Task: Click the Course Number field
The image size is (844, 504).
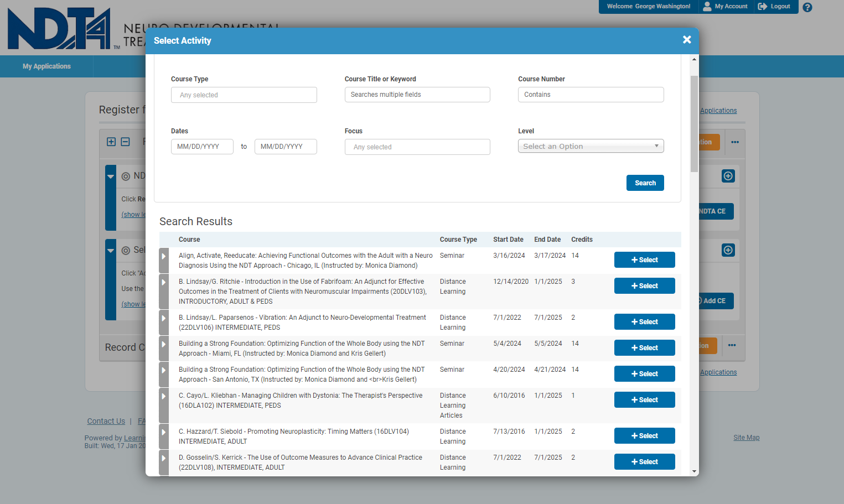Action: (591, 95)
